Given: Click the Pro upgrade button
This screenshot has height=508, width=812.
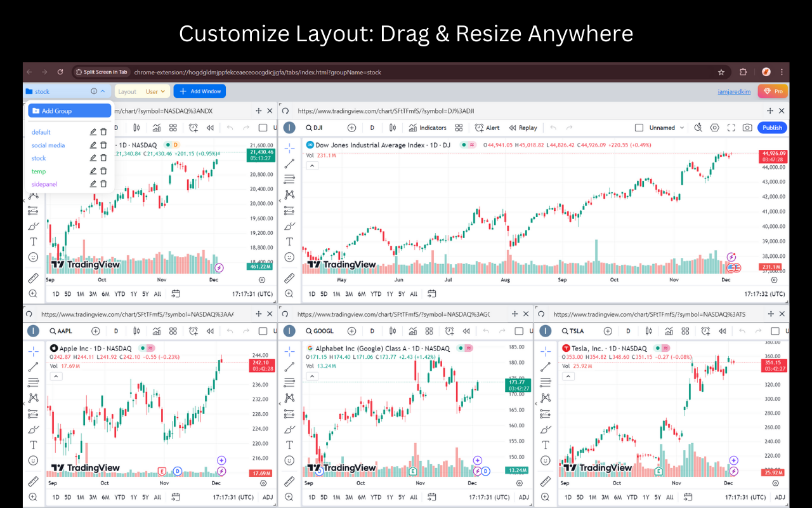Looking at the screenshot, I should tap(773, 91).
